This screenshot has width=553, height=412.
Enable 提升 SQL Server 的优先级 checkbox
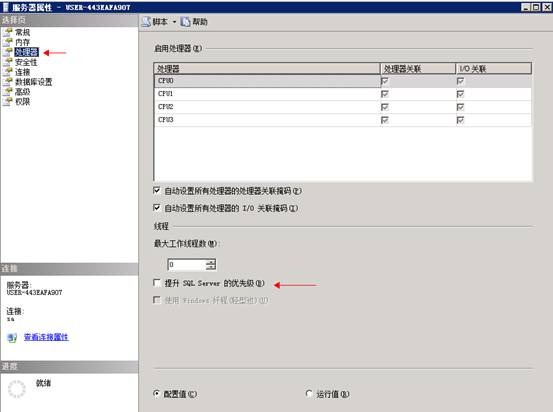(x=157, y=283)
